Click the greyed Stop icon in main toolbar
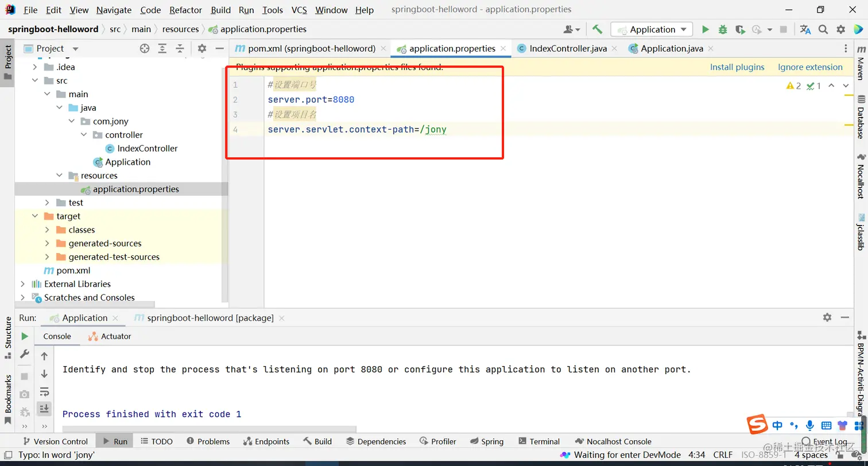 pos(785,29)
